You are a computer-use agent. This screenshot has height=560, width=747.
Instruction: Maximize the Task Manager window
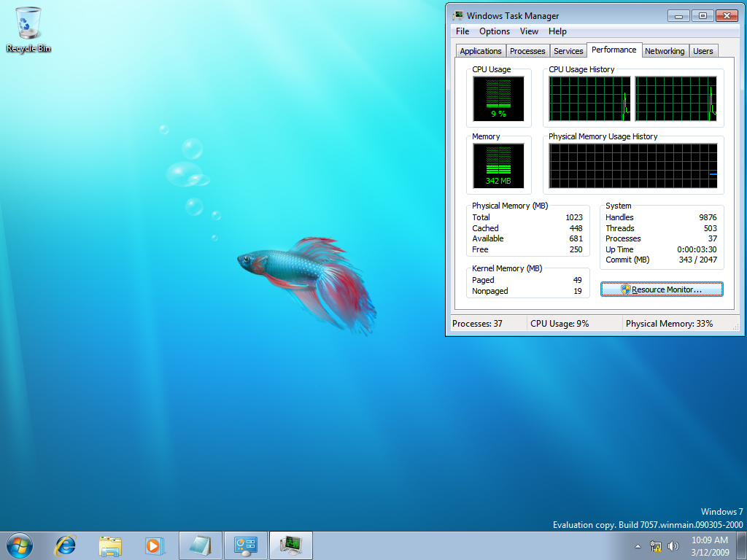click(703, 16)
